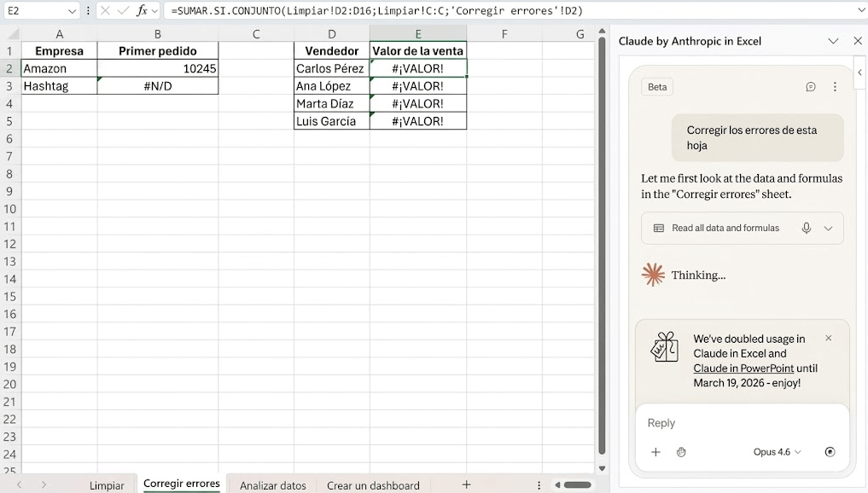Select the Luis García cell
868x493 pixels.
(x=332, y=121)
